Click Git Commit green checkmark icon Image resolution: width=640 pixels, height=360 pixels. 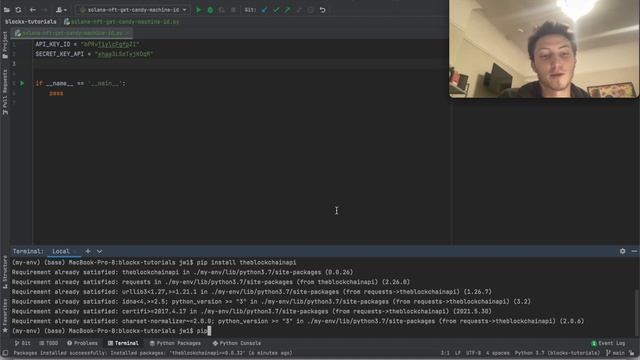point(276,10)
